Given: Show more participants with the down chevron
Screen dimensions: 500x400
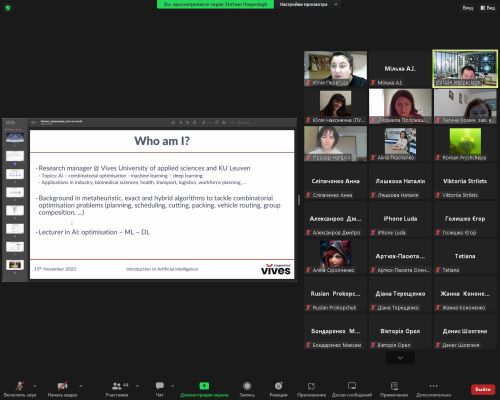Looking at the screenshot, I should (400, 358).
